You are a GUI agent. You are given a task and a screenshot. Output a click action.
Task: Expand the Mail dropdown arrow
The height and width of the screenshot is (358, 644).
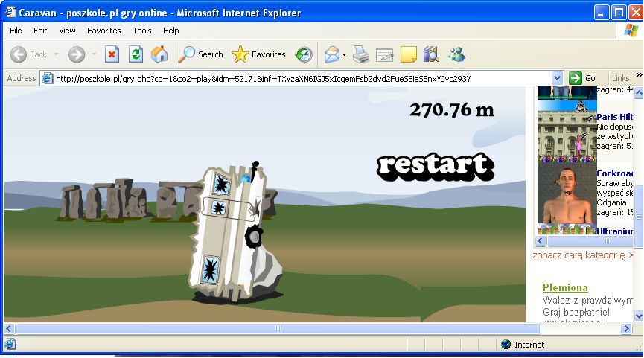point(344,54)
